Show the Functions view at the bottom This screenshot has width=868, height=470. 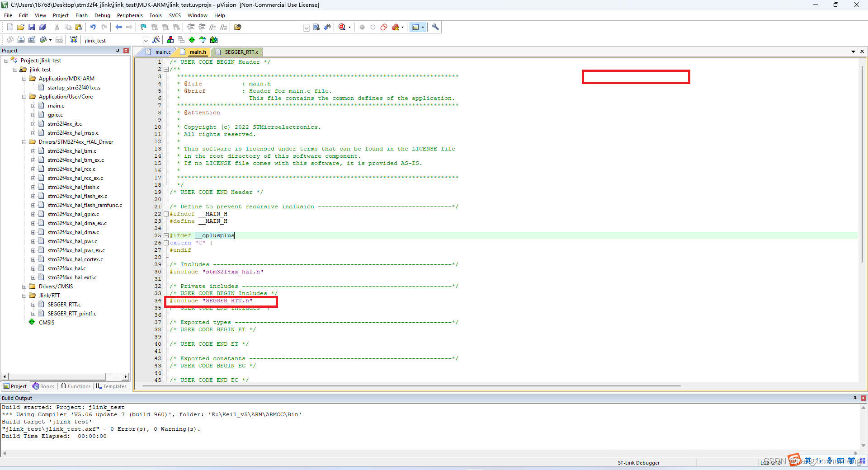(75, 386)
